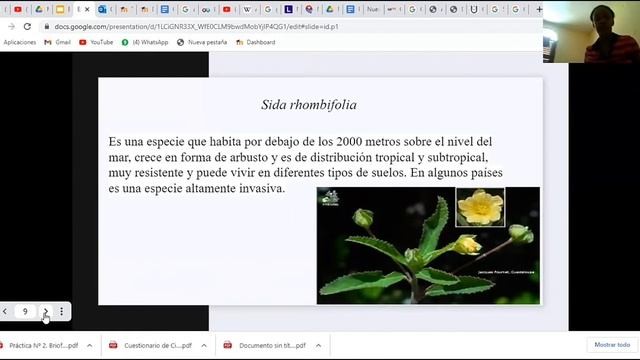Screen dimensions: 640x360
Task: Select the docs.google.com presentation URL field
Action: point(196,27)
